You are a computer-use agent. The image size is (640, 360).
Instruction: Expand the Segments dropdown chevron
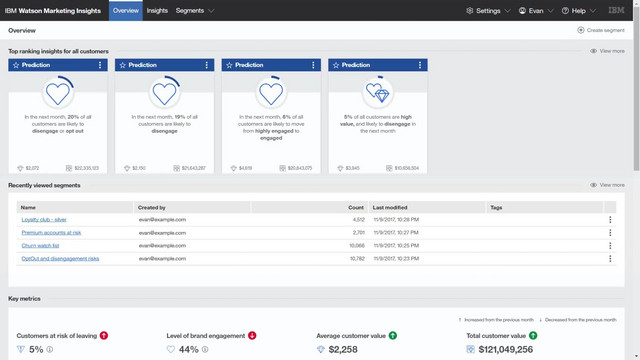click(211, 11)
